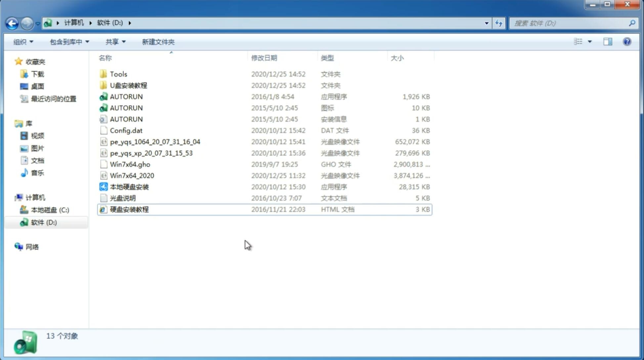Open 光盘说明 text document
This screenshot has height=360, width=644.
click(x=123, y=198)
